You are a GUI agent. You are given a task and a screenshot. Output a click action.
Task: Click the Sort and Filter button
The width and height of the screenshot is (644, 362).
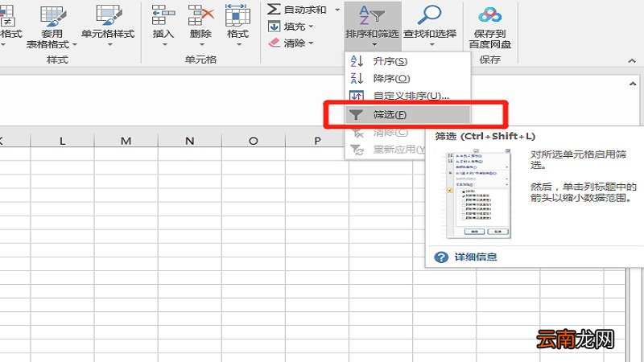pos(372,26)
